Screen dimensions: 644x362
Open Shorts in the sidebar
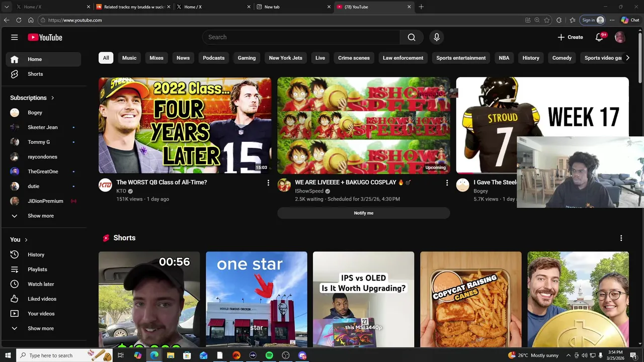coord(43,74)
